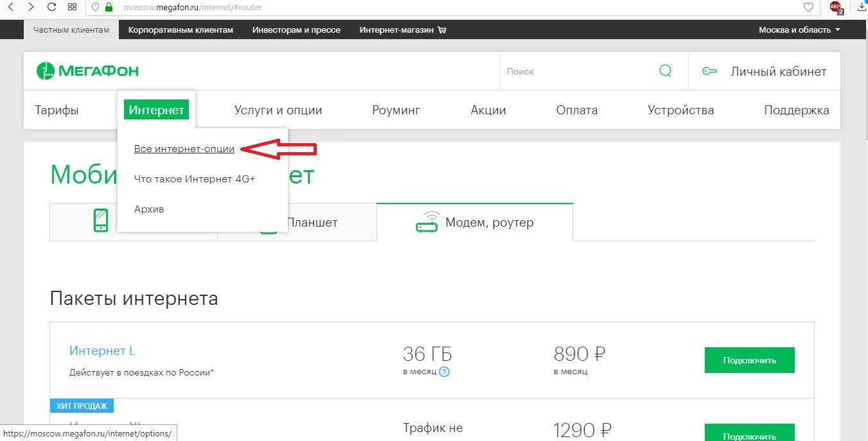
Task: Open the ABP adblock extension icon
Action: (836, 8)
